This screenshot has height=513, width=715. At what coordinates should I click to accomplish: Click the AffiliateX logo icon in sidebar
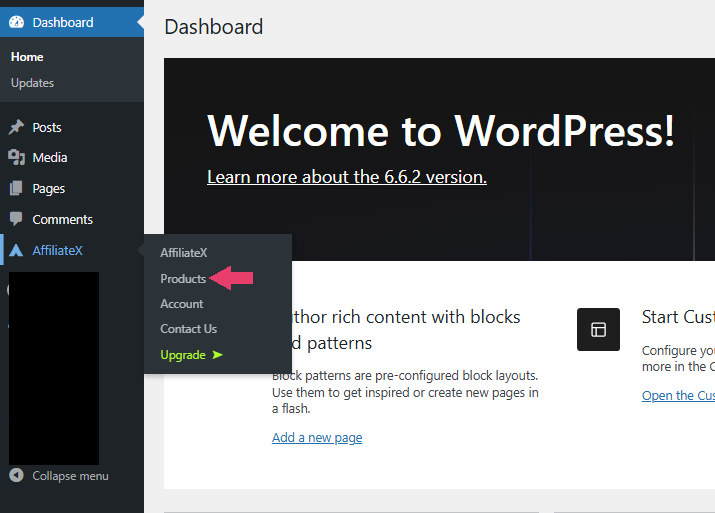(16, 250)
